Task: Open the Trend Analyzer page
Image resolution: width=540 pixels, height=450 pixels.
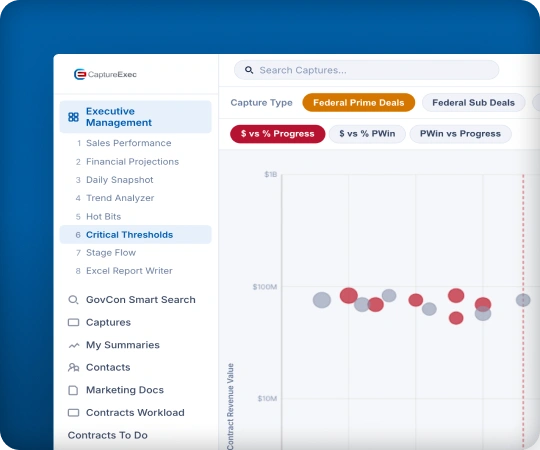Action: tap(120, 198)
